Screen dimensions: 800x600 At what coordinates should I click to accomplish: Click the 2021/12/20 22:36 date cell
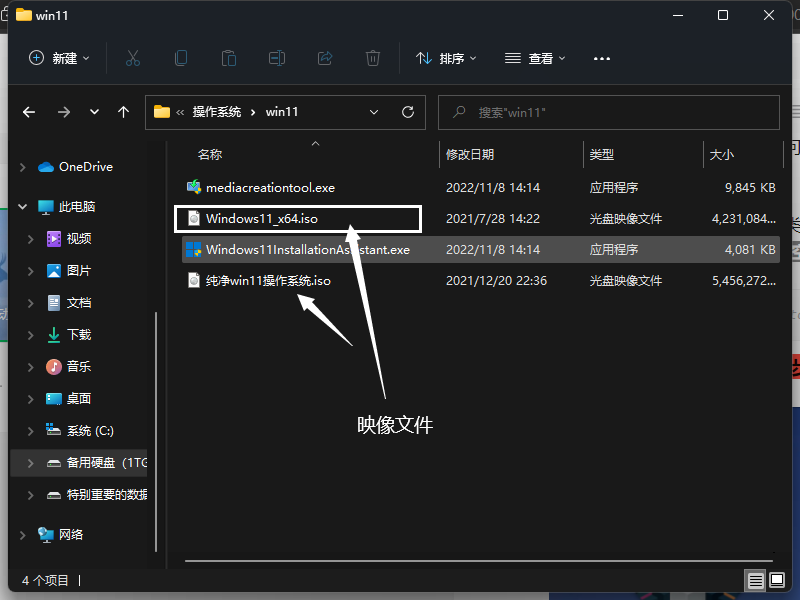[x=496, y=281]
